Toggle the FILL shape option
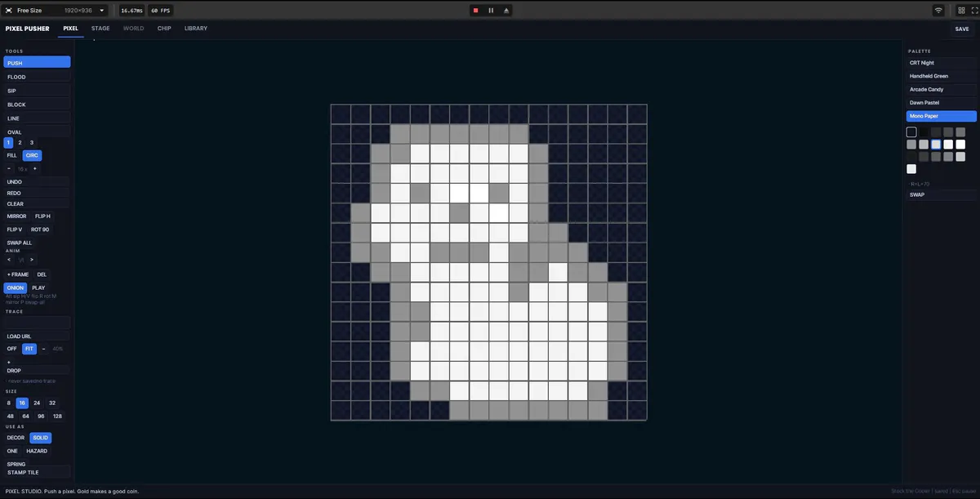This screenshot has width=980, height=499. 11,155
